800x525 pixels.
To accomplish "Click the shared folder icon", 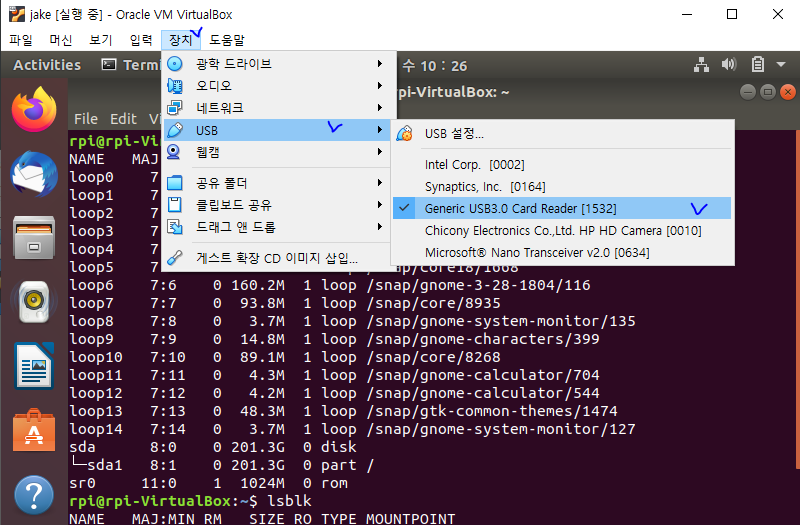I will point(174,183).
